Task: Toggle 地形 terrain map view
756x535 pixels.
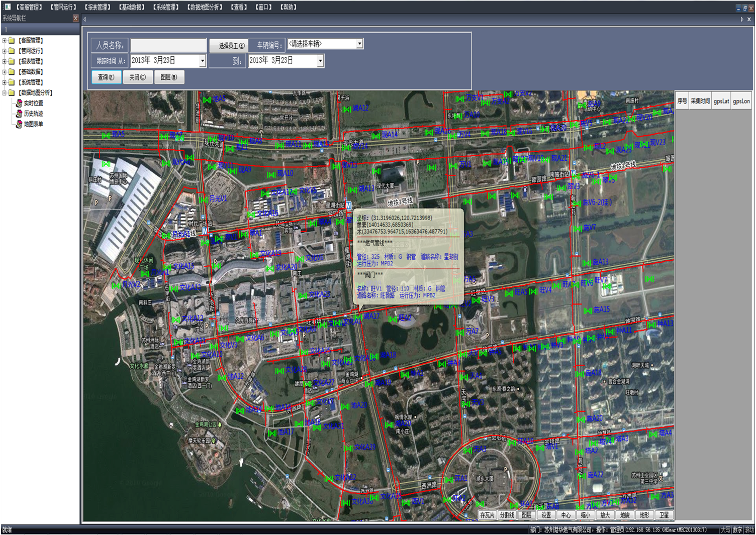Action: click(x=644, y=515)
